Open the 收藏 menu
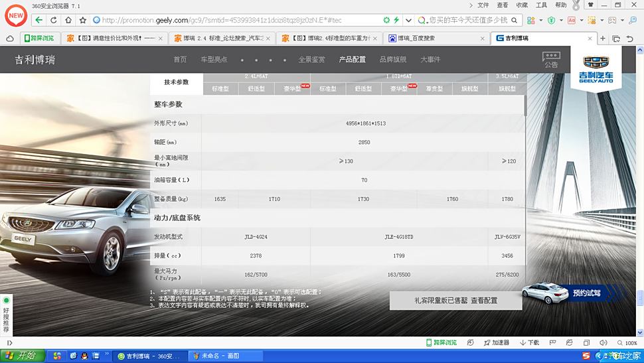 [x=522, y=5]
